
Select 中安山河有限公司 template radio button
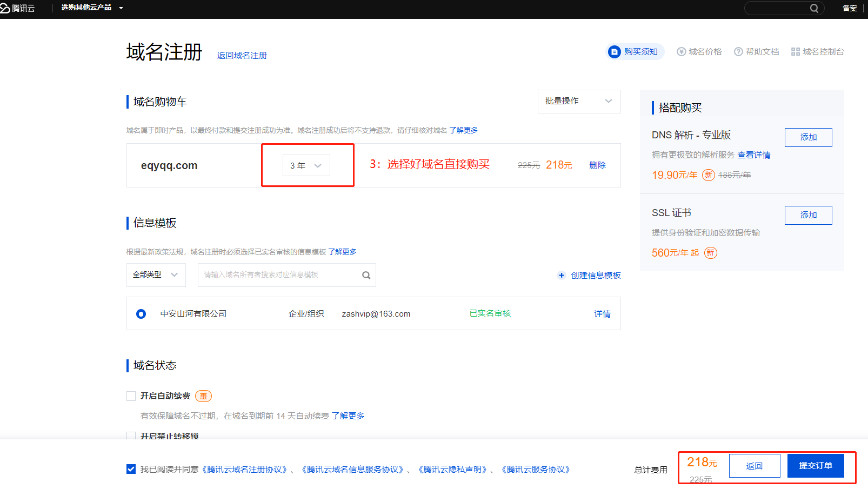point(141,314)
